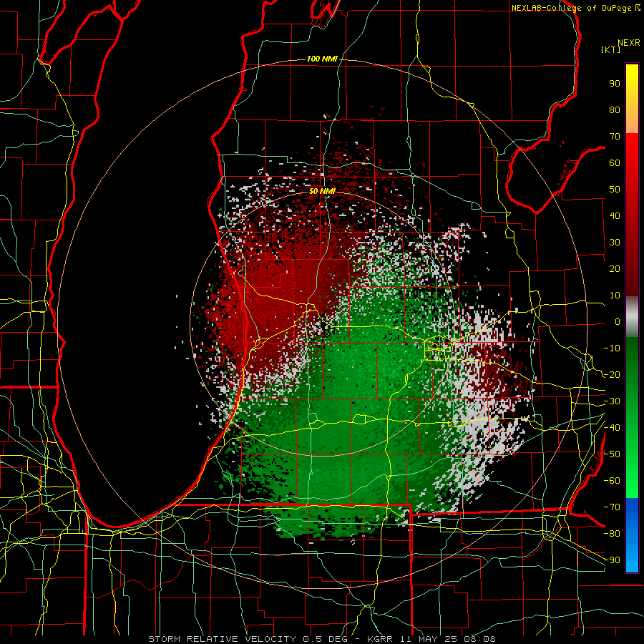Click the 40 value on velocity scale

coord(615,216)
